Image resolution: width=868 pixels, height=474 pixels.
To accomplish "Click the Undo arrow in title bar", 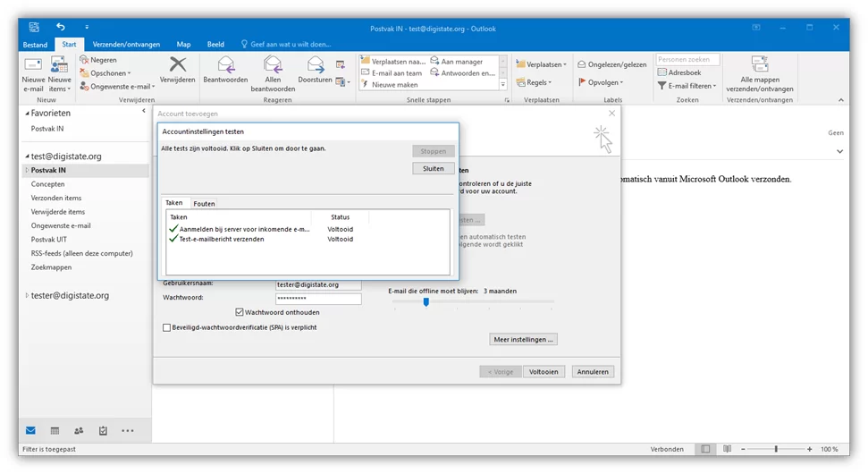I will click(x=60, y=27).
